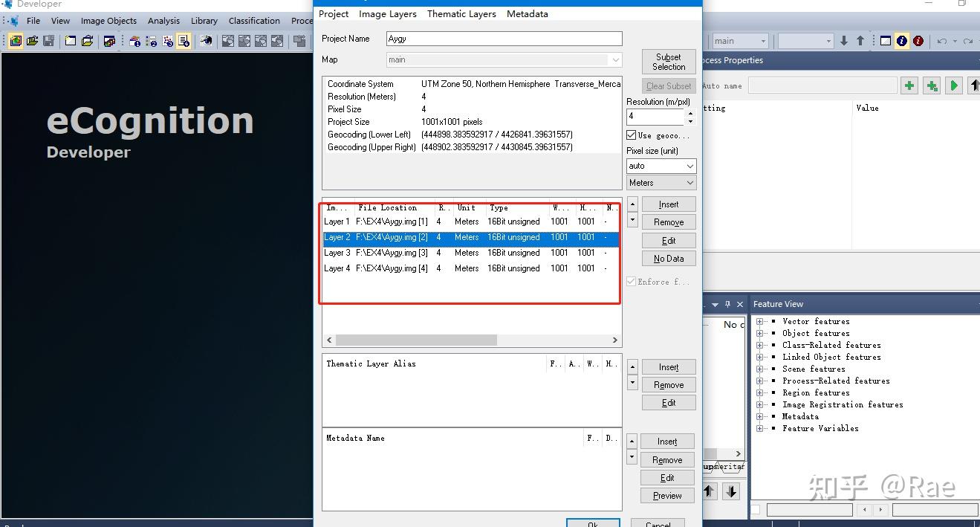Select the Load and Manage Data view icon
Image resolution: width=980 pixels, height=527 pixels.
tap(134, 41)
